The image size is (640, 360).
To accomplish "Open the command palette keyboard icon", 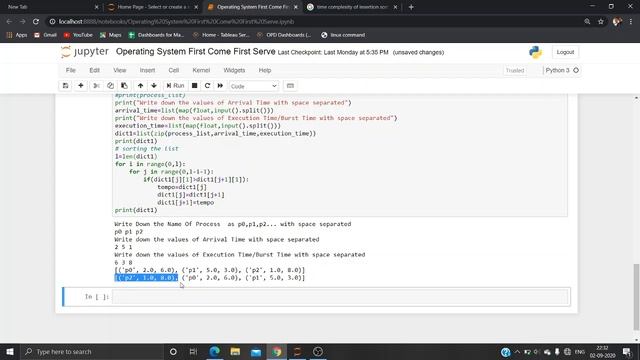I will [290, 86].
